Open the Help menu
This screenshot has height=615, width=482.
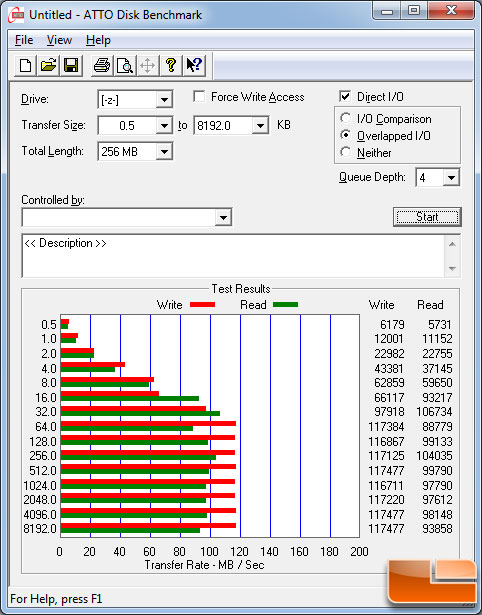[98, 40]
